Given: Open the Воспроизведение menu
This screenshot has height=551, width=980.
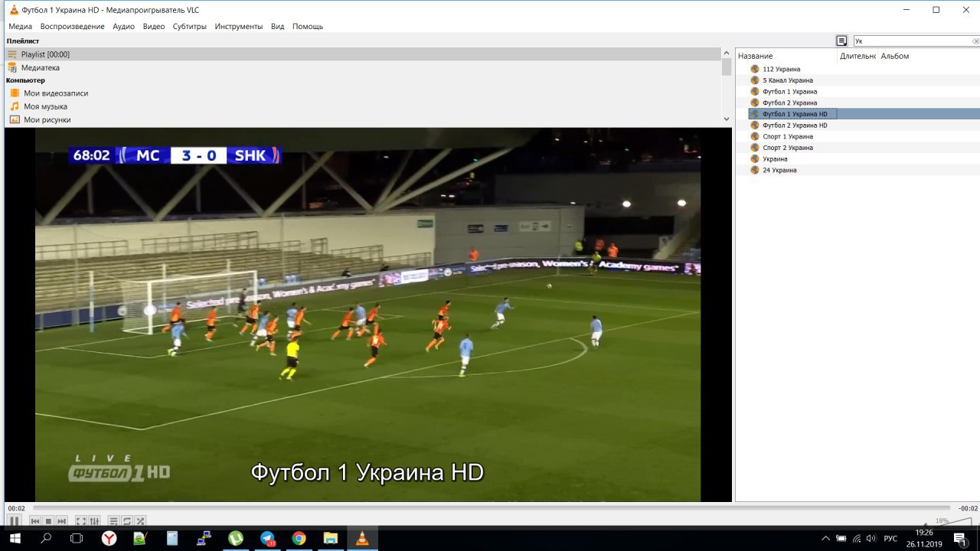Looking at the screenshot, I should (x=73, y=26).
